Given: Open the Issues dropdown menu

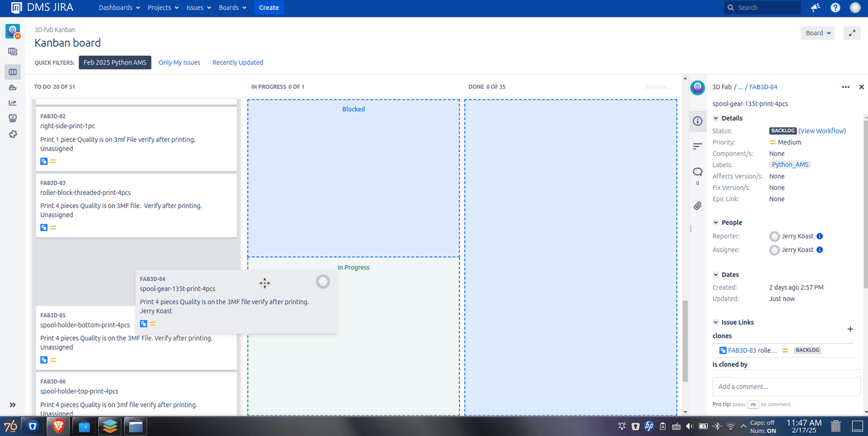Looking at the screenshot, I should pos(199,8).
